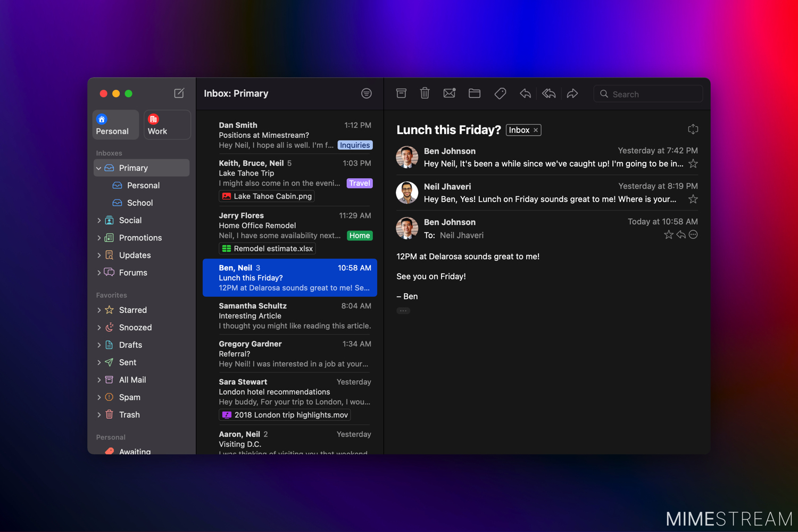Open the label tag icon

tap(500, 94)
